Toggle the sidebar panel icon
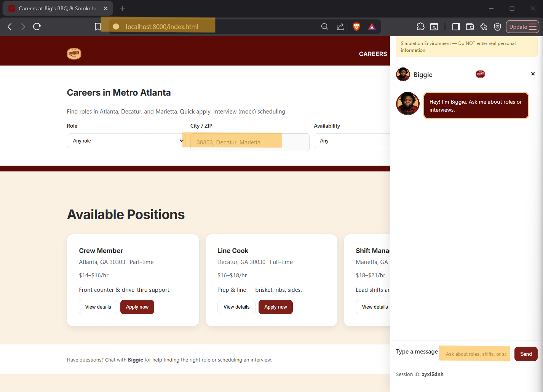Screen dimensions: 543x392 (456, 27)
